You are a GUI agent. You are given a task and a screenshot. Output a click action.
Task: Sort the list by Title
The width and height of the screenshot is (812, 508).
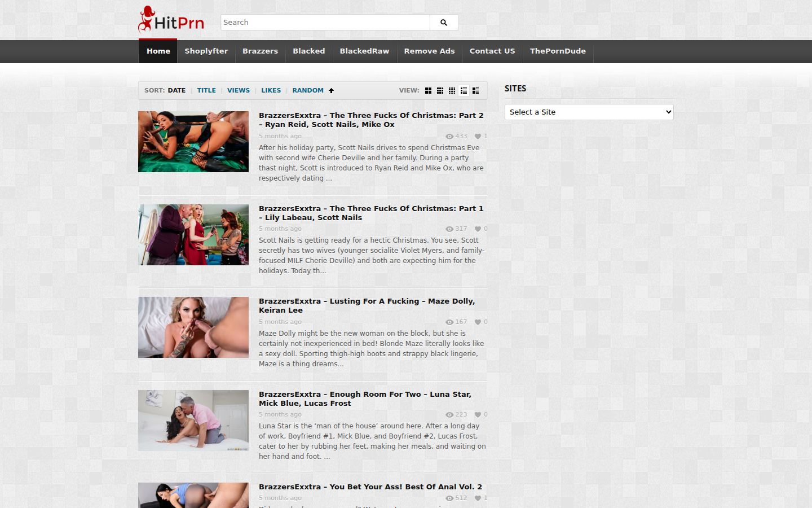click(x=206, y=90)
